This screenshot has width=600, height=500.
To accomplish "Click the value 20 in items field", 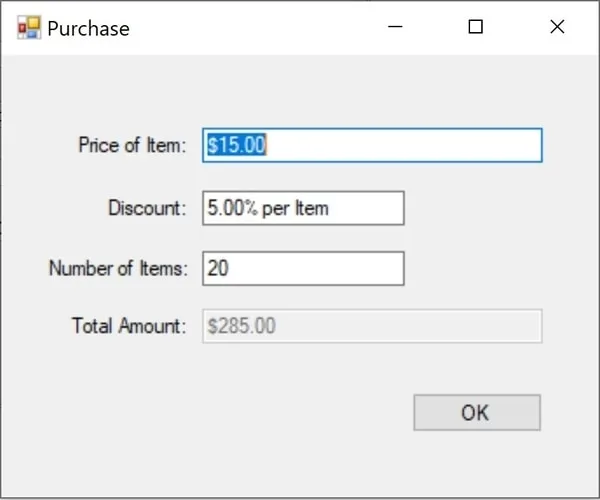I will click(x=218, y=268).
